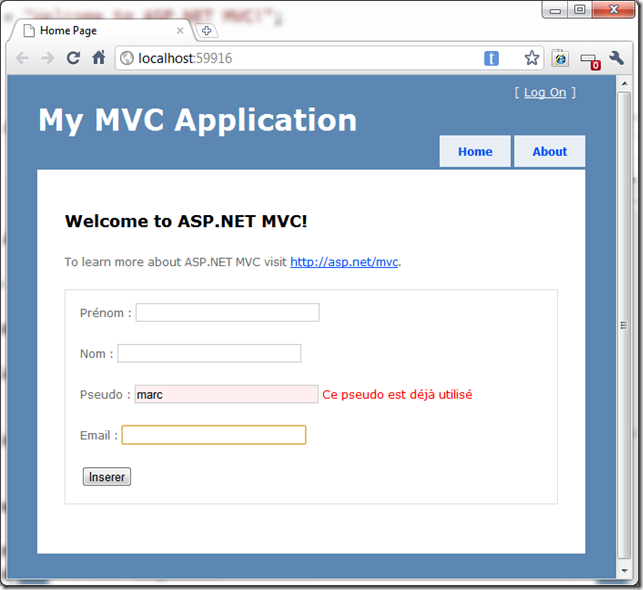Select the Home Page browser tab
Viewport: 643px width, 590px height.
pyautogui.click(x=103, y=30)
